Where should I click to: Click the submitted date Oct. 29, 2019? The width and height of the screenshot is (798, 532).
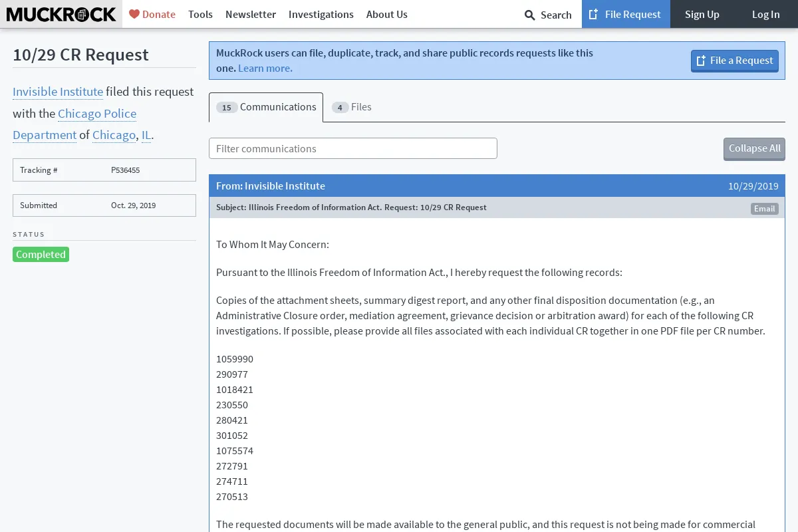133,205
